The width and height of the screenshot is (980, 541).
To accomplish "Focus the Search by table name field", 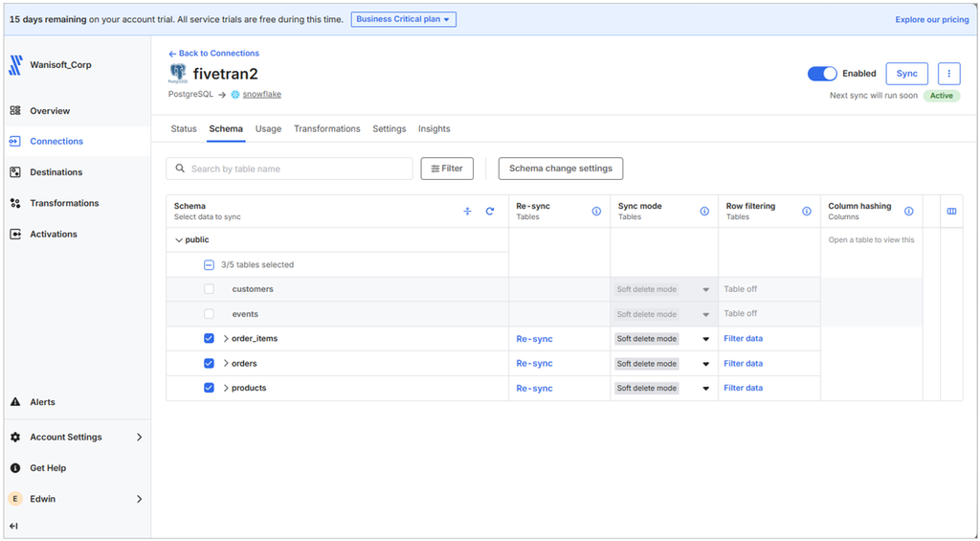I will tap(289, 169).
